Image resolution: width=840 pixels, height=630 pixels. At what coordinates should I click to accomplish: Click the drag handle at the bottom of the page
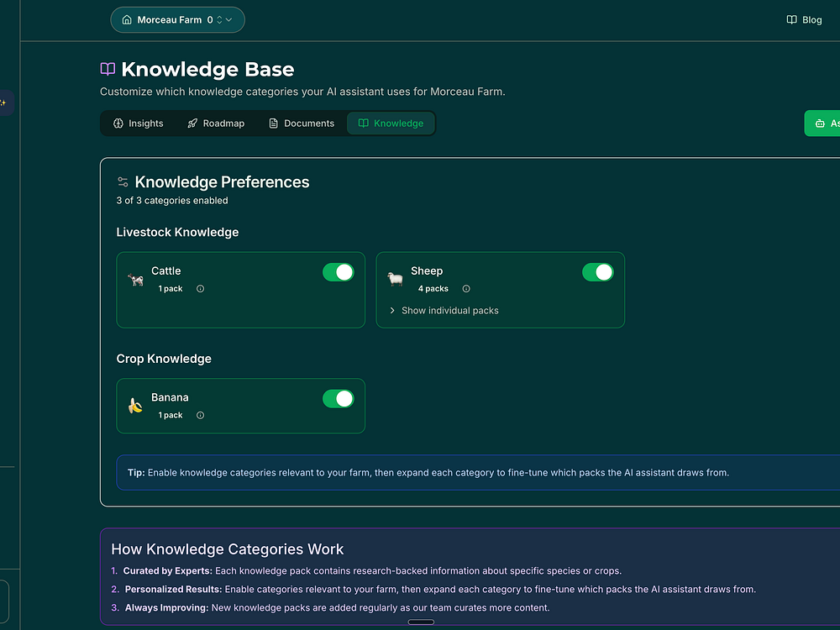[x=421, y=622]
